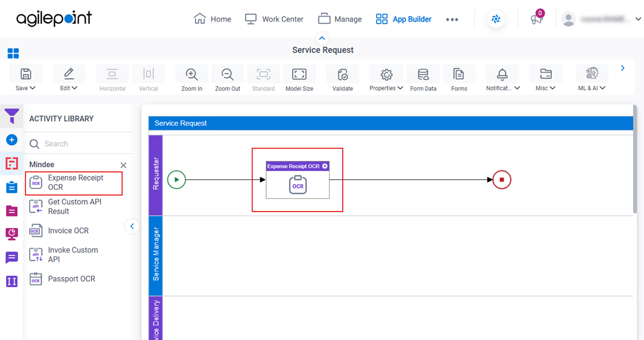
Task: Go to Work Center
Action: click(274, 19)
